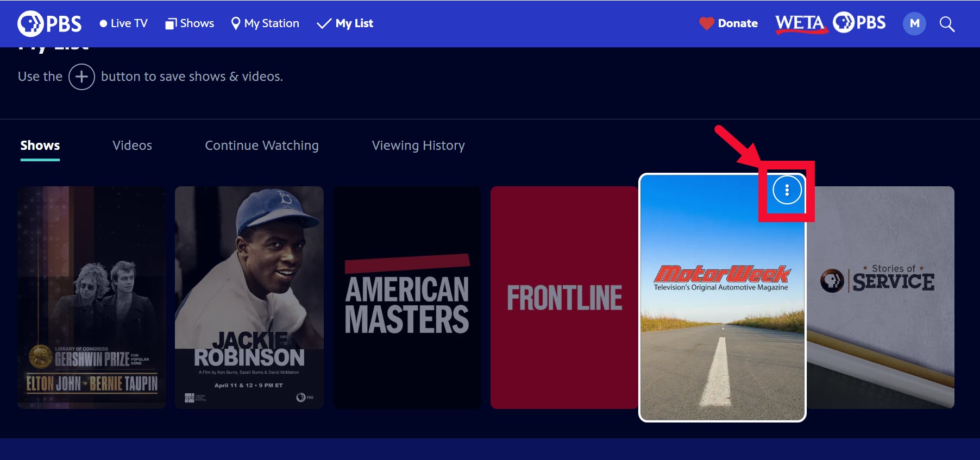Open My List from the navigation bar
Image resolution: width=980 pixels, height=460 pixels.
(345, 23)
